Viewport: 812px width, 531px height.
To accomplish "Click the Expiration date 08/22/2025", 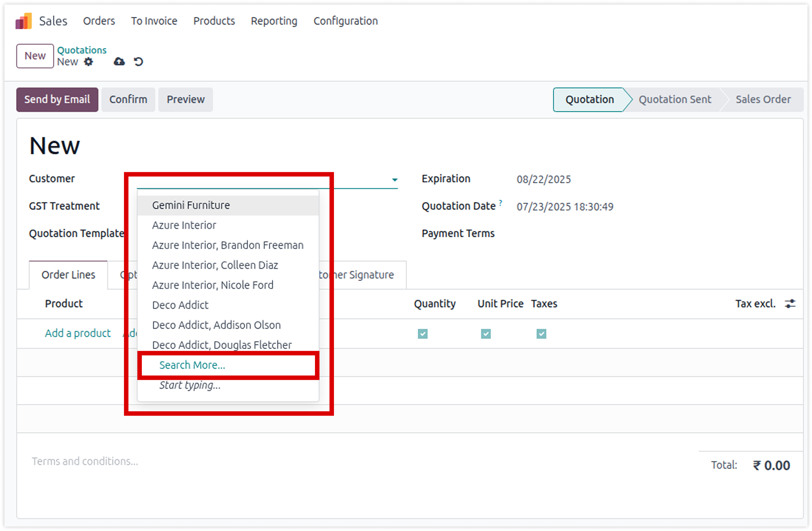I will (x=543, y=180).
